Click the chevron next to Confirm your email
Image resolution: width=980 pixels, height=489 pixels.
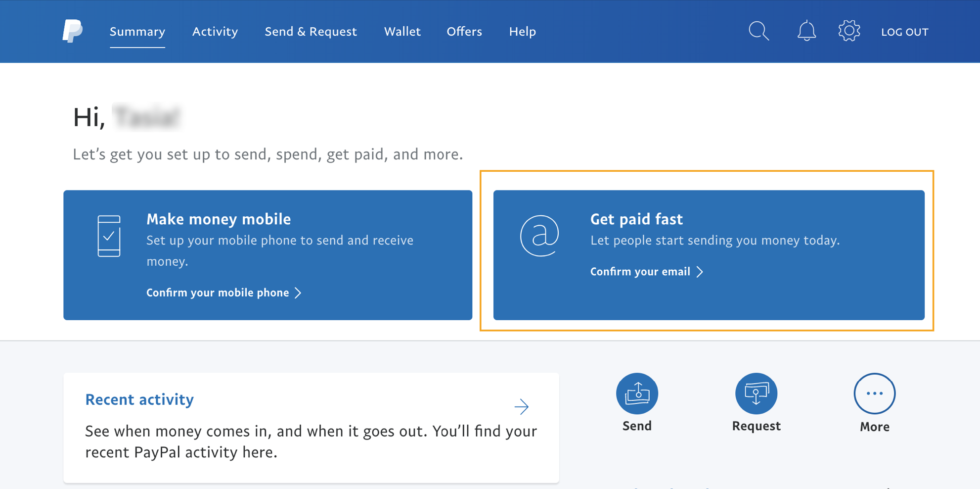[700, 272]
